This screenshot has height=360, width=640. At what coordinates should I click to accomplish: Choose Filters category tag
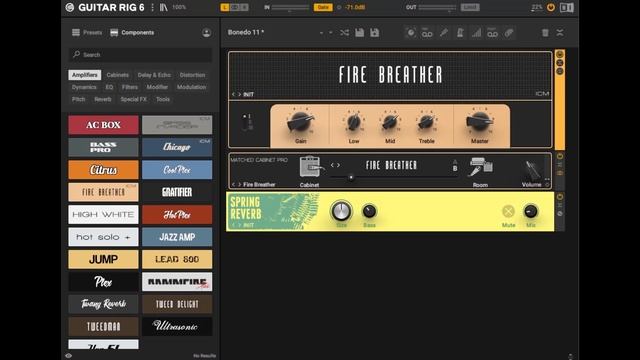pos(130,87)
